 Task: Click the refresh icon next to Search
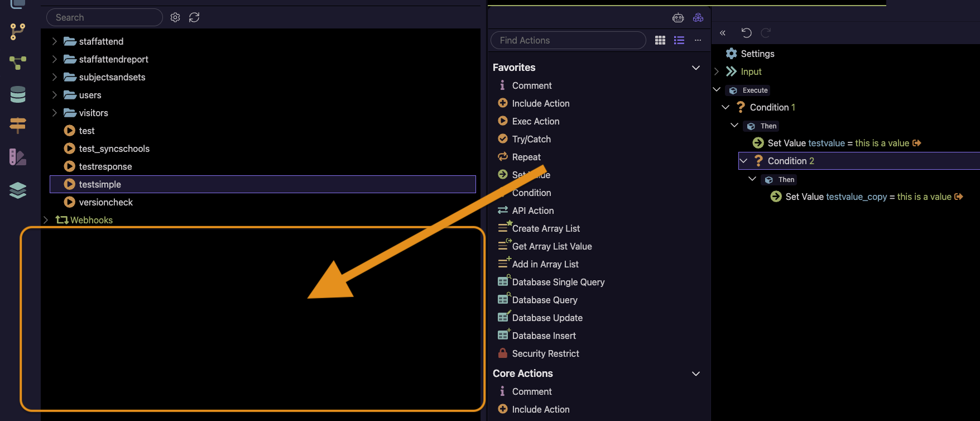pos(194,17)
